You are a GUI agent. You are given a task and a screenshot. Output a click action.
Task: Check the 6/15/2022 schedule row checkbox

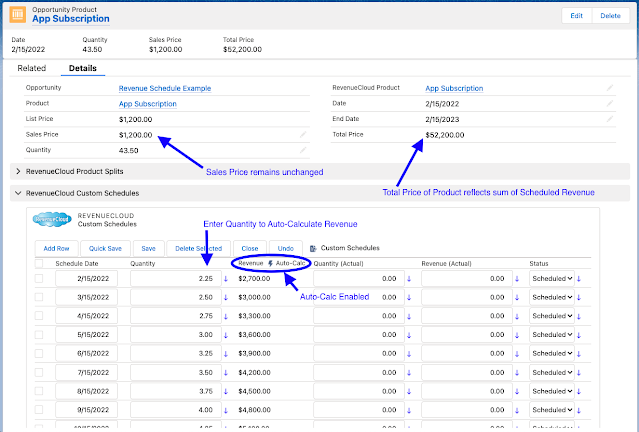point(39,353)
